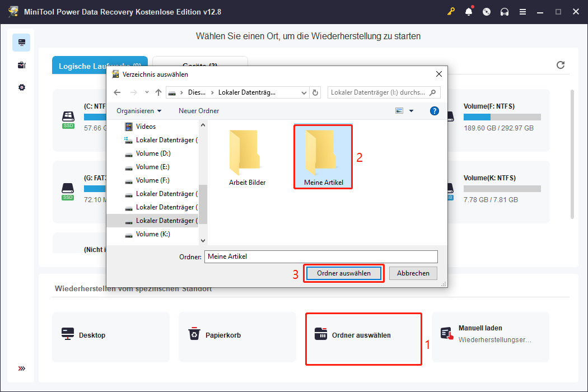Click the refresh icon above the drive list
Viewport: 588px width, 392px height.
(x=561, y=65)
